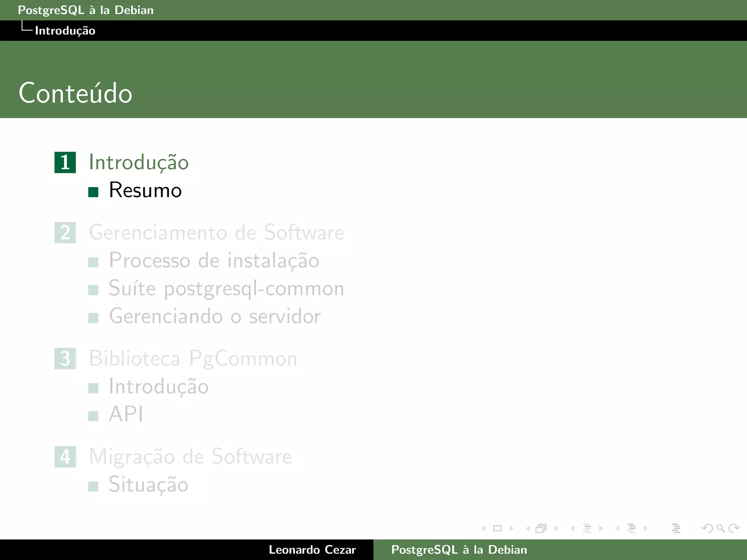Click the previous slide arrow icon
This screenshot has height=560, width=747.
tap(483, 528)
